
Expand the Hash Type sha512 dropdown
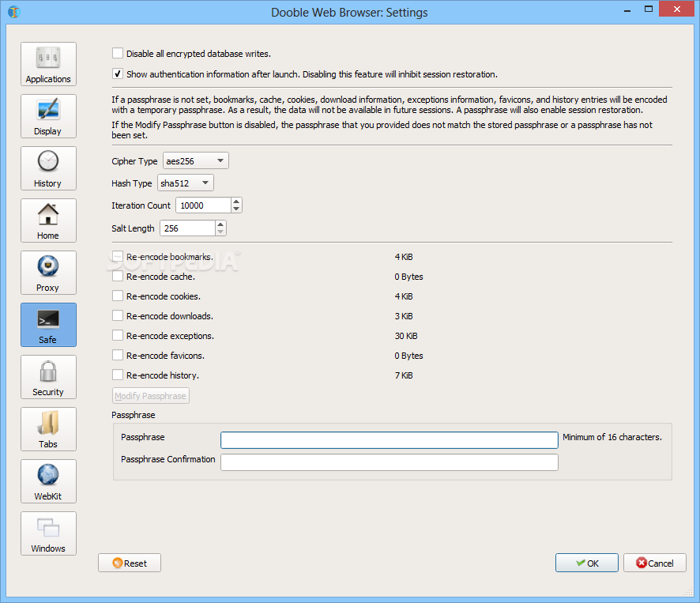(186, 183)
